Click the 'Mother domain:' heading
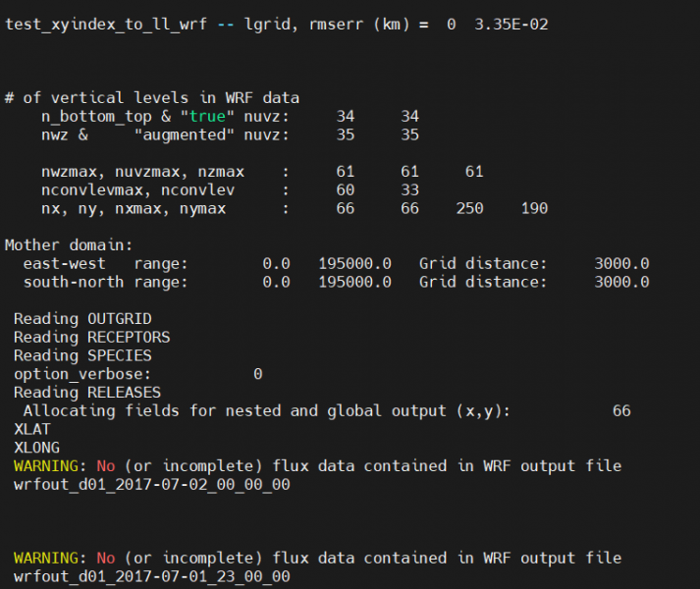700x589 pixels. 68,245
